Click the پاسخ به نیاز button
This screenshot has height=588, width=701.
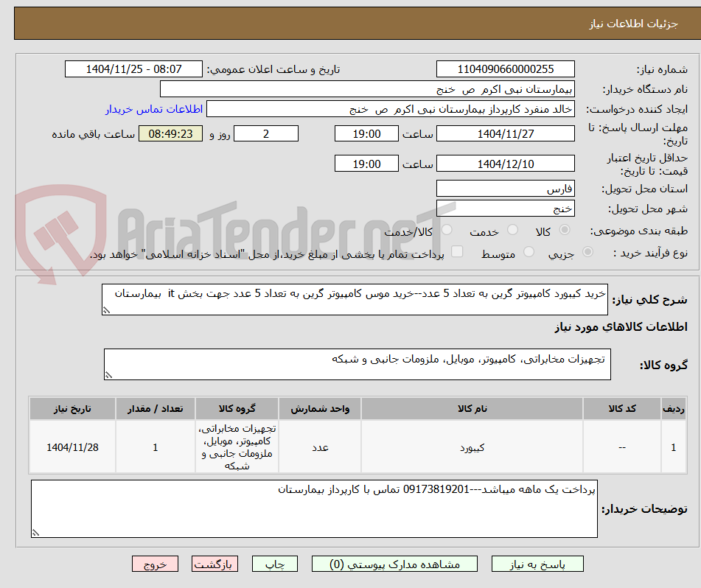click(x=537, y=564)
